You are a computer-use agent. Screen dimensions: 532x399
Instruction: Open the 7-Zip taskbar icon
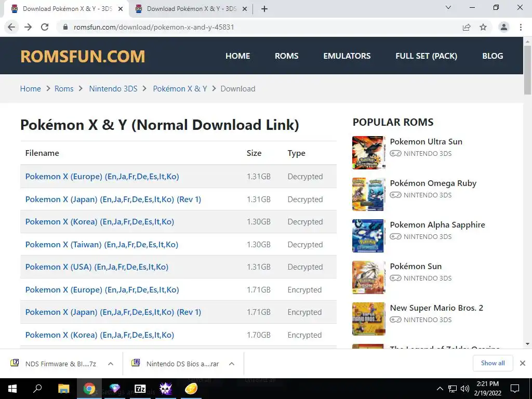(140, 389)
